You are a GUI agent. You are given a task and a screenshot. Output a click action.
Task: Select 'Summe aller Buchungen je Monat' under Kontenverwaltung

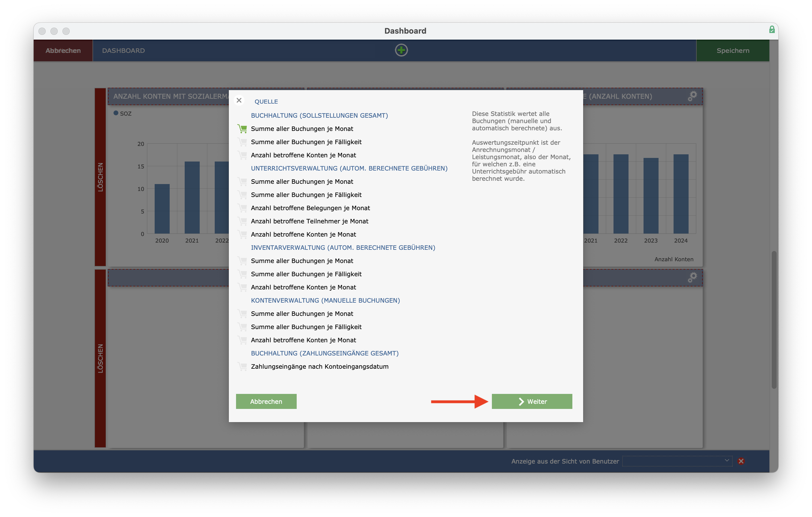pyautogui.click(x=302, y=314)
